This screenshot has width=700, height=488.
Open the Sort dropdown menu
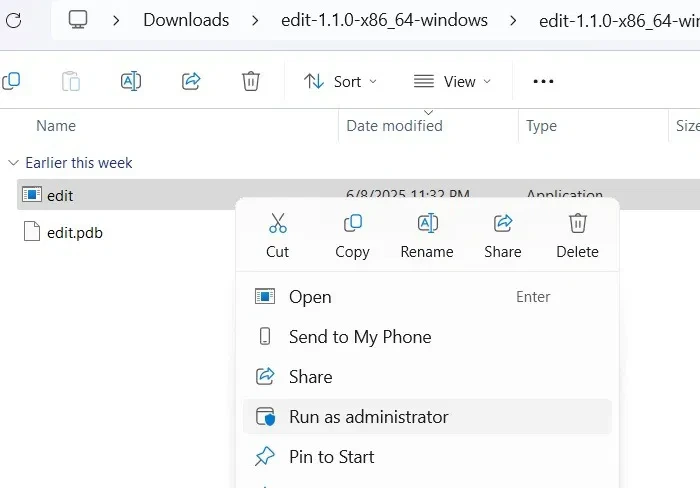pyautogui.click(x=341, y=81)
